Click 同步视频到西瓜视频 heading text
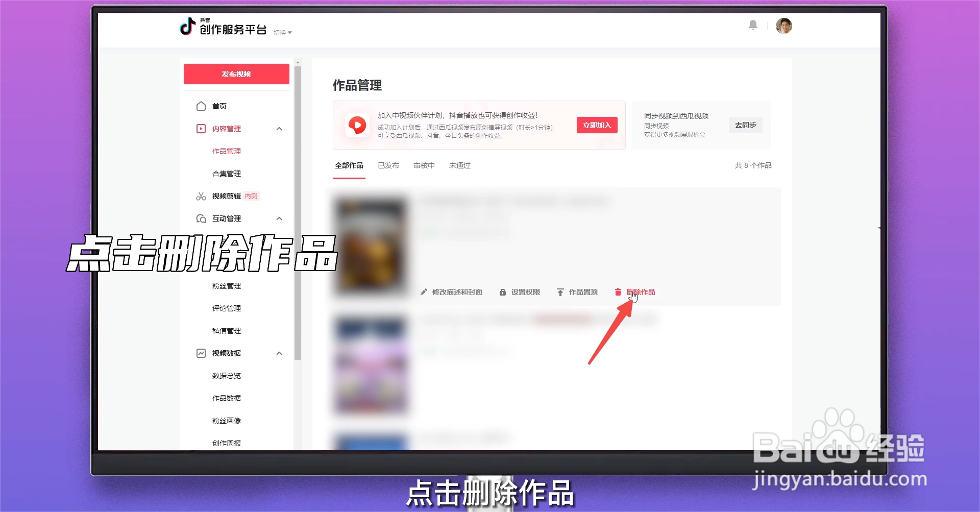The width and height of the screenshot is (980, 512). tap(676, 116)
